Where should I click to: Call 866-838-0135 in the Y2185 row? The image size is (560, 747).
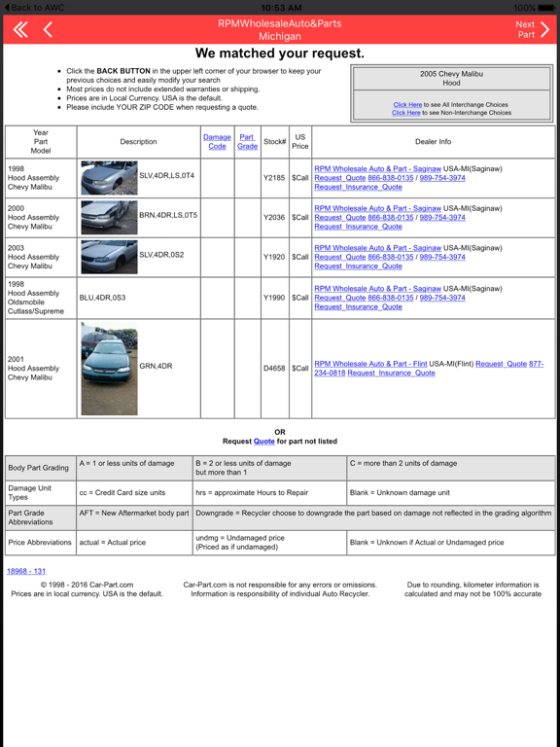[391, 178]
